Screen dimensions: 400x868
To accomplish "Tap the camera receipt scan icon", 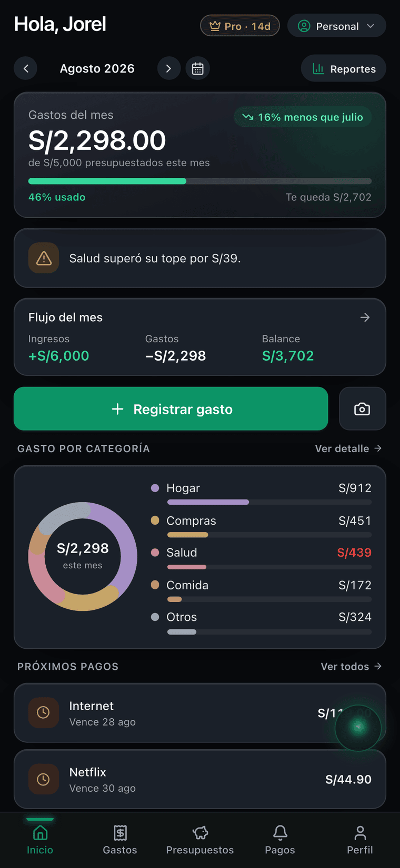I will [x=362, y=409].
